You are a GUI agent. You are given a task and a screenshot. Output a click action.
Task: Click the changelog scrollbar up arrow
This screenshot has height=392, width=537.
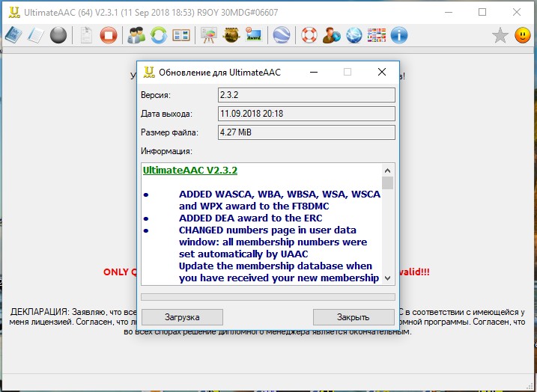(387, 170)
